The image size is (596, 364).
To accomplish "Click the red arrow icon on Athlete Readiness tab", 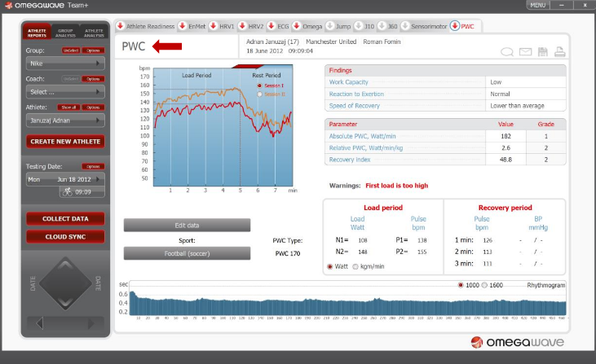I will coord(121,26).
